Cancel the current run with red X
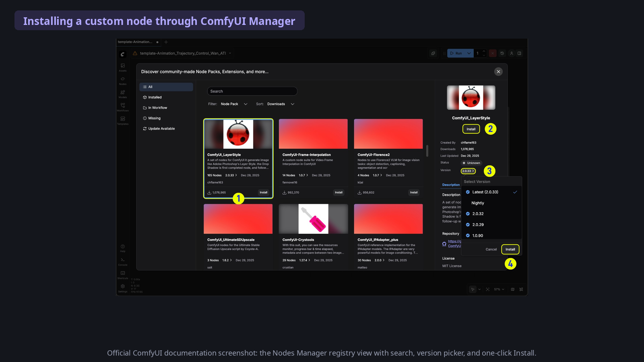 pyautogui.click(x=493, y=53)
